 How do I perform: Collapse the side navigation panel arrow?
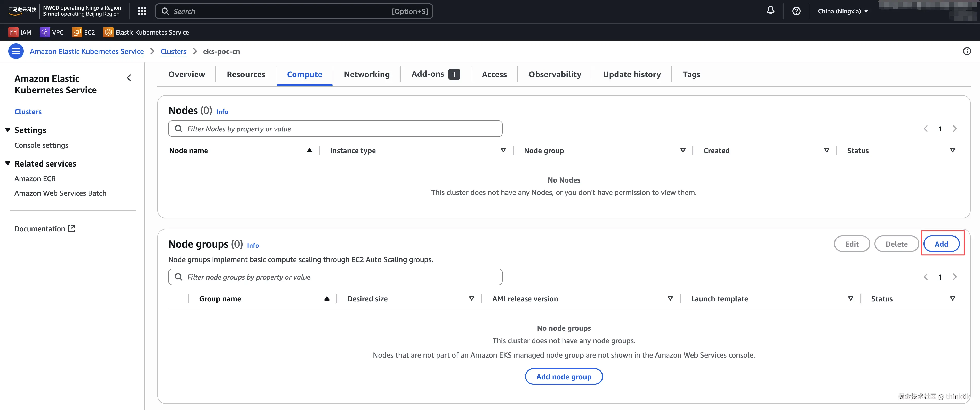click(x=129, y=78)
